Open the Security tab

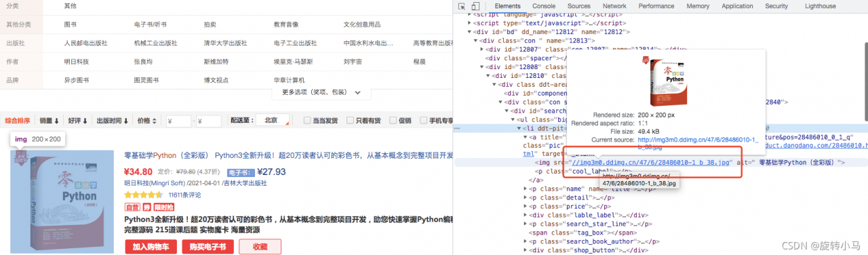(x=776, y=6)
